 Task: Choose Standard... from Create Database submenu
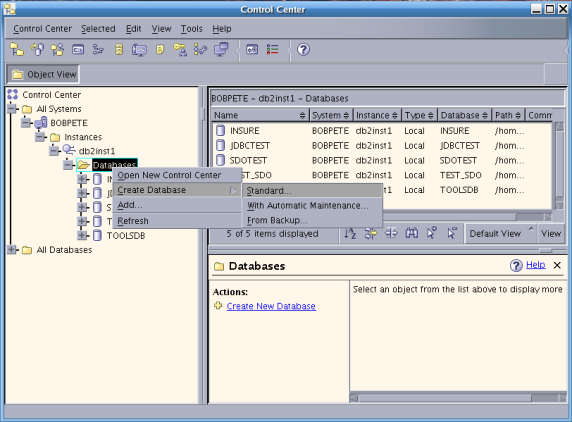coord(312,190)
